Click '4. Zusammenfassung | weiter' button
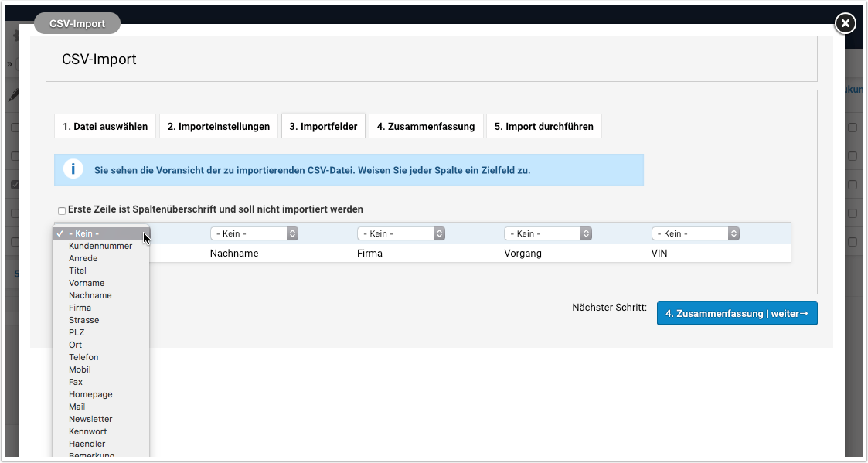The width and height of the screenshot is (868, 463). [x=737, y=314]
